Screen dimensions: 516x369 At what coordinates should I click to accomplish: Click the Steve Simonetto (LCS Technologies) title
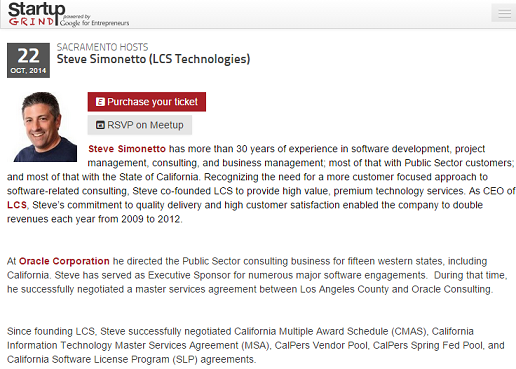pos(153,59)
